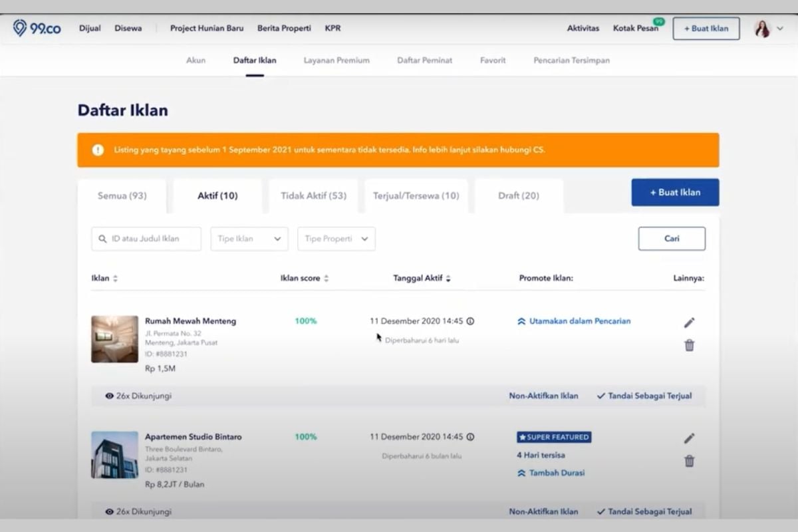798x532 pixels.
Task: Show Tidak Aktif (53) listings
Action: pyautogui.click(x=313, y=196)
